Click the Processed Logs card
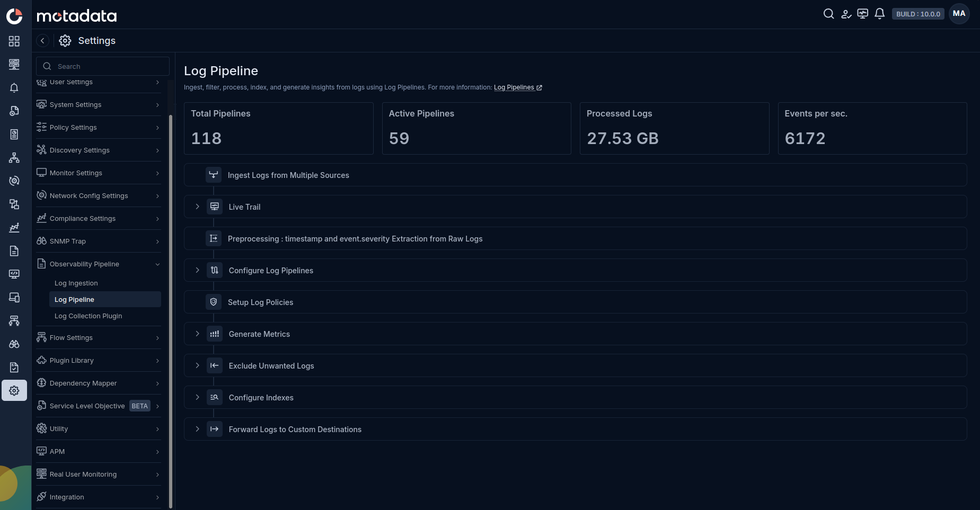This screenshot has width=980, height=510. point(675,128)
